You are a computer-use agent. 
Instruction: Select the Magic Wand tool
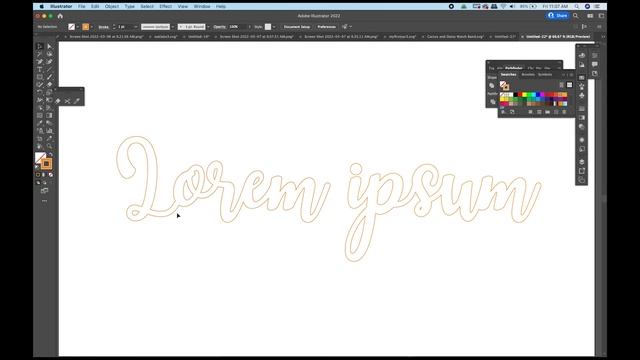(x=40, y=54)
